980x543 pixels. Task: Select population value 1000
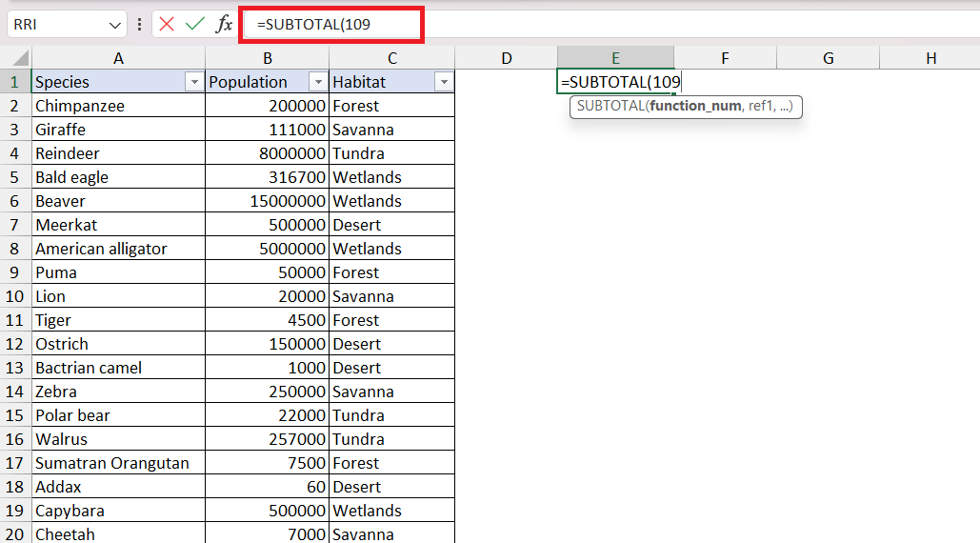(x=268, y=368)
